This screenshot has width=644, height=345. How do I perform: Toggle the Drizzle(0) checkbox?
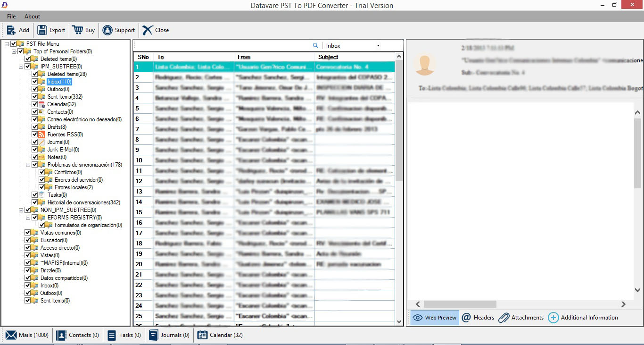pos(27,270)
